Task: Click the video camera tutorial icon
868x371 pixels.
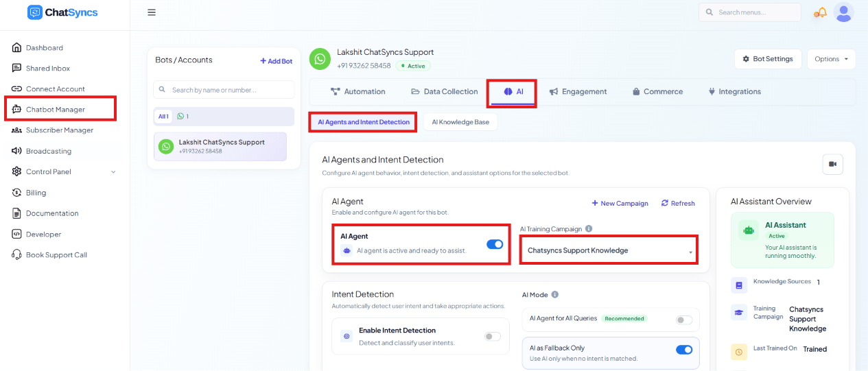Action: pos(832,164)
